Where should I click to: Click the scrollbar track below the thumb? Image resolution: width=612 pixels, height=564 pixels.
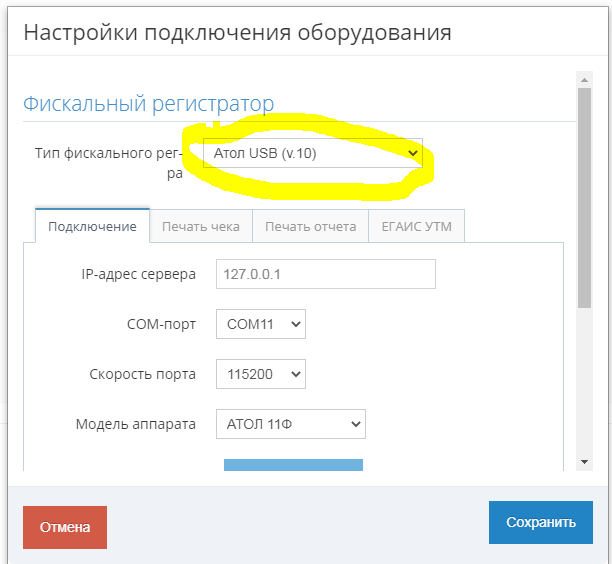click(x=584, y=381)
